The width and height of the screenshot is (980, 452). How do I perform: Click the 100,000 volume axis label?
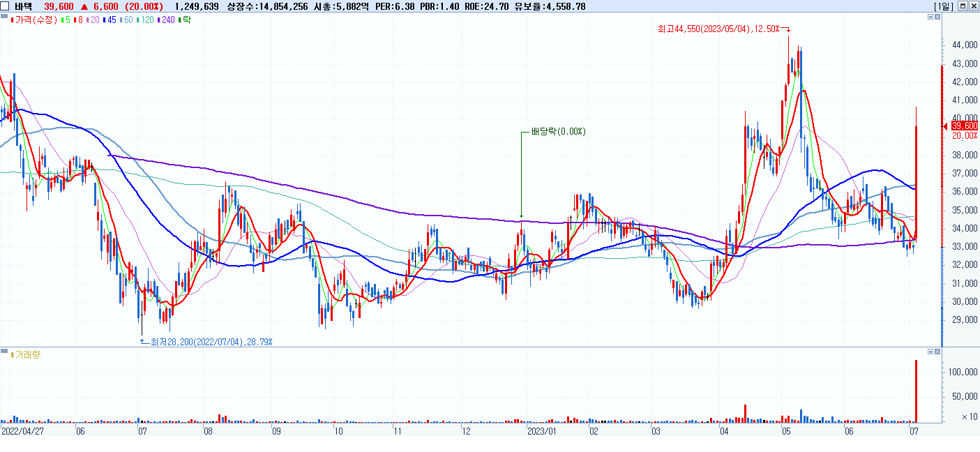(x=962, y=372)
